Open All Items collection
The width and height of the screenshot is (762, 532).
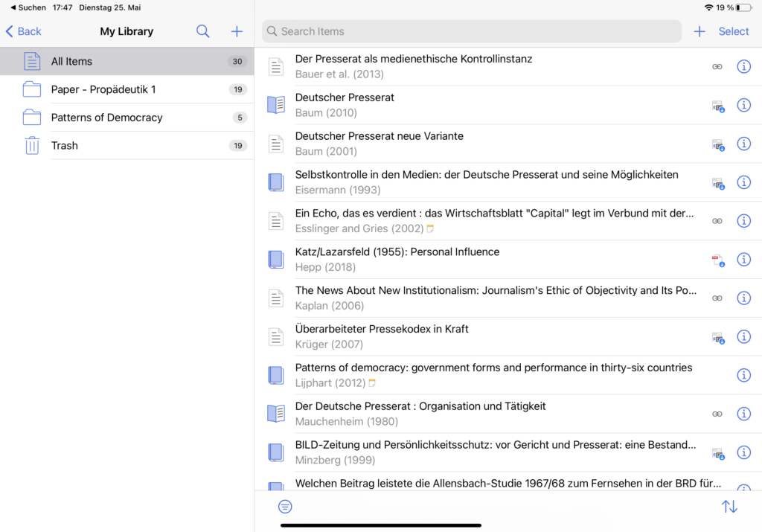(127, 61)
